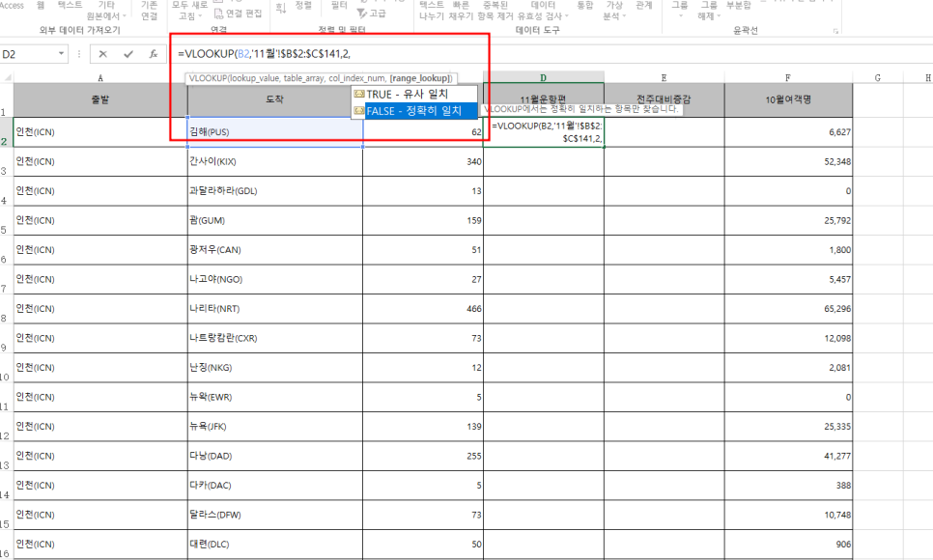The height and width of the screenshot is (560, 933).
Task: Confirm the formula with the checkmark icon
Action: [127, 54]
